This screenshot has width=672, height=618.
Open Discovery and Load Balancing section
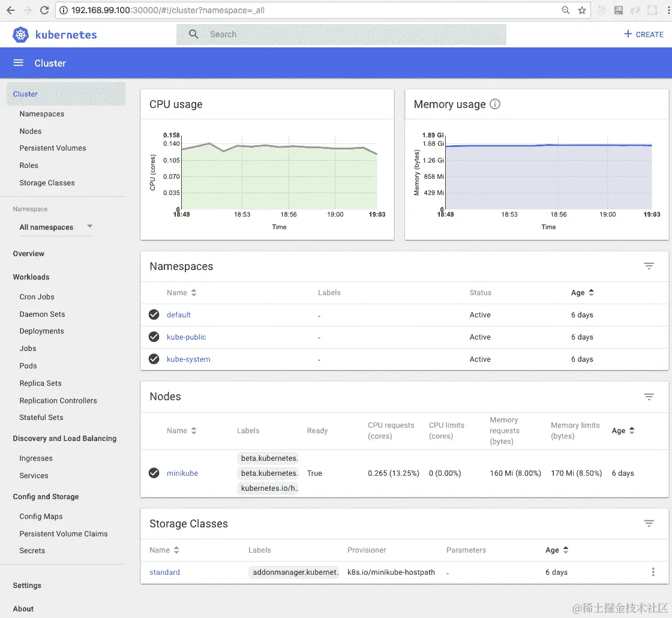(65, 439)
